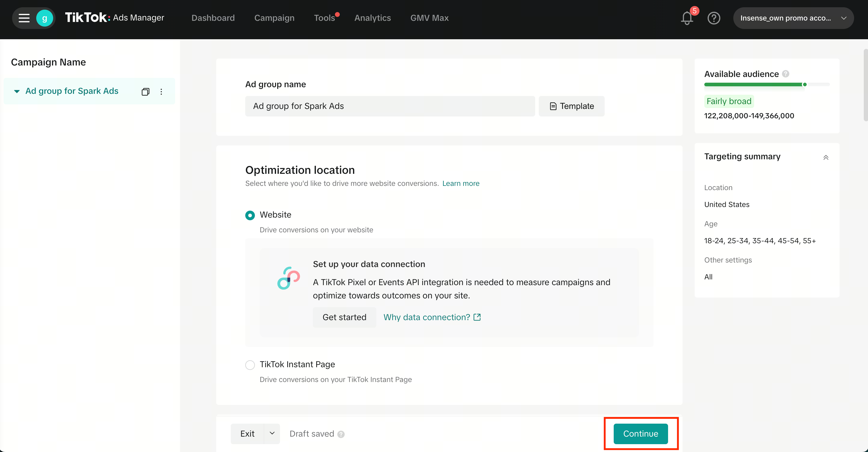Open the Learn more link
The width and height of the screenshot is (868, 452).
461,183
